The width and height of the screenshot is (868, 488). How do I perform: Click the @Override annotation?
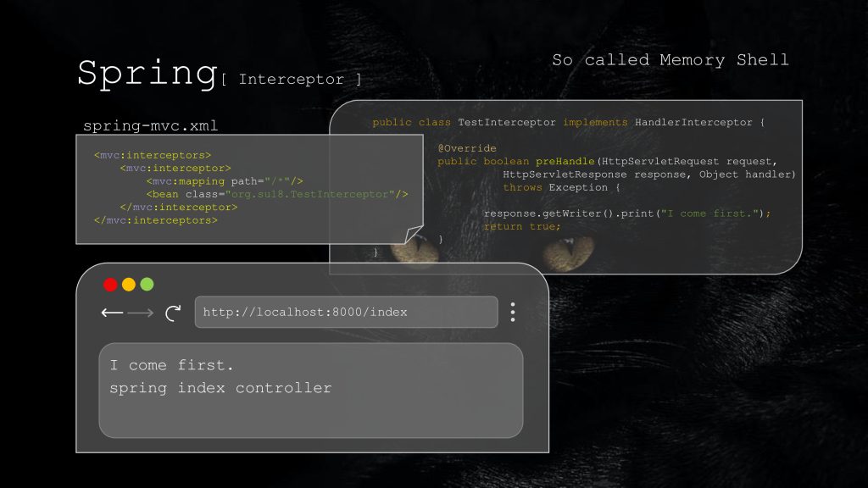tap(467, 148)
